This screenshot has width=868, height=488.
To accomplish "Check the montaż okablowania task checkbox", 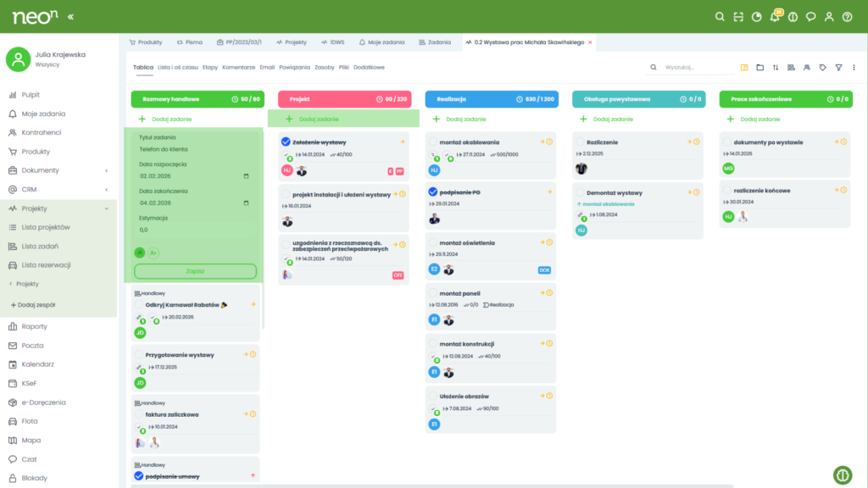I will pyautogui.click(x=433, y=142).
